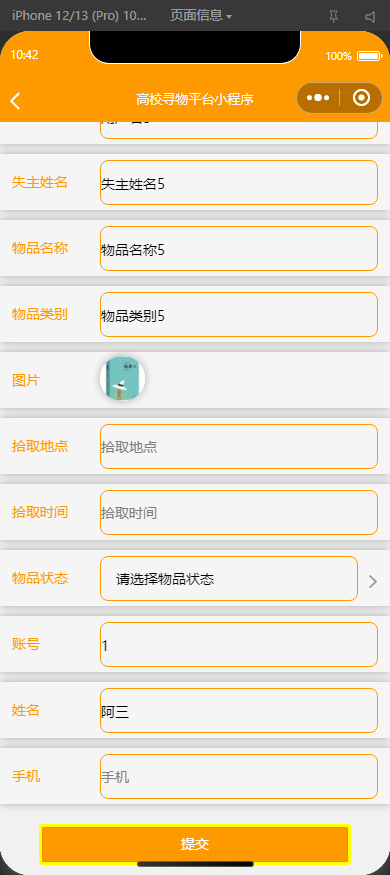Click the battery icon in status bar
Image resolution: width=390 pixels, height=875 pixels.
pyautogui.click(x=369, y=56)
